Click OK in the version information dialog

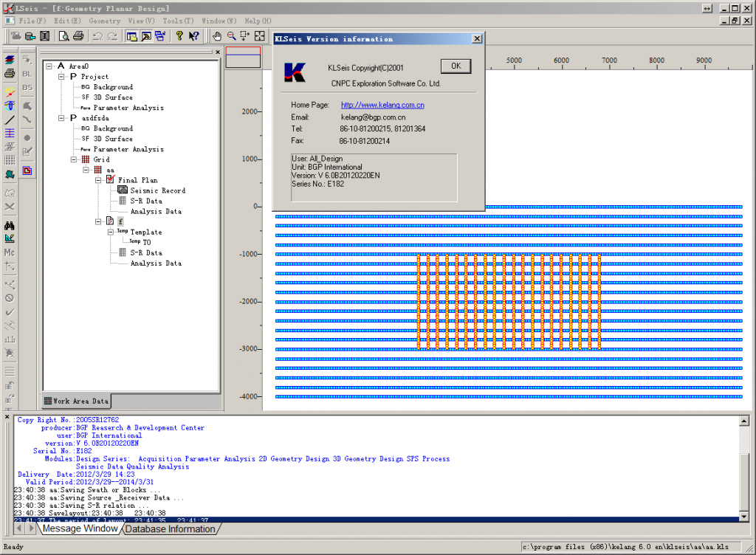(x=456, y=66)
